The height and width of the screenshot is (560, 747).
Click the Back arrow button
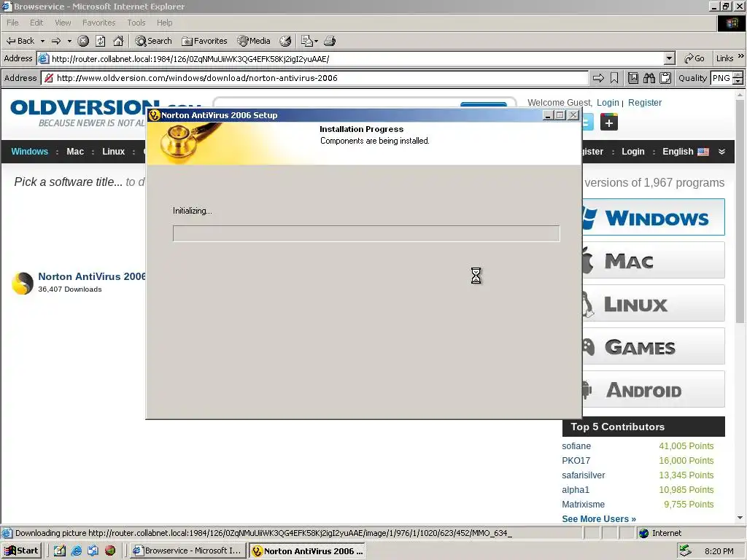(x=20, y=41)
